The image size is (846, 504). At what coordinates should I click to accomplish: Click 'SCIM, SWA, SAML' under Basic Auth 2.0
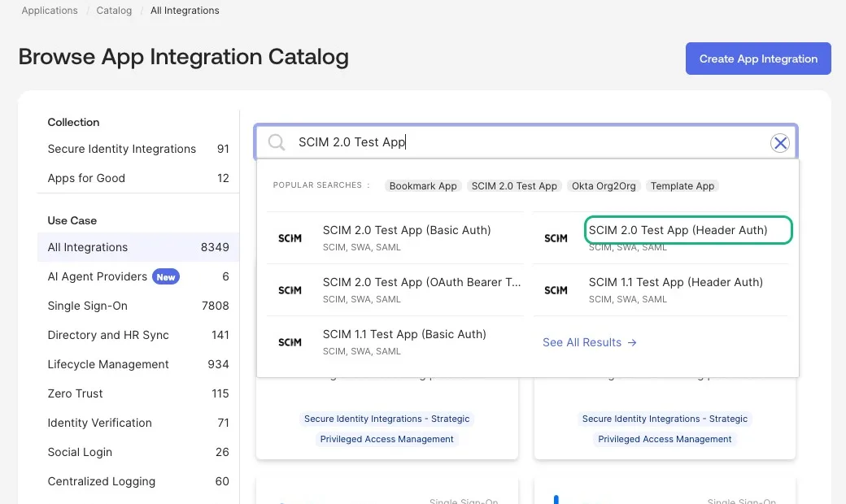click(x=361, y=247)
